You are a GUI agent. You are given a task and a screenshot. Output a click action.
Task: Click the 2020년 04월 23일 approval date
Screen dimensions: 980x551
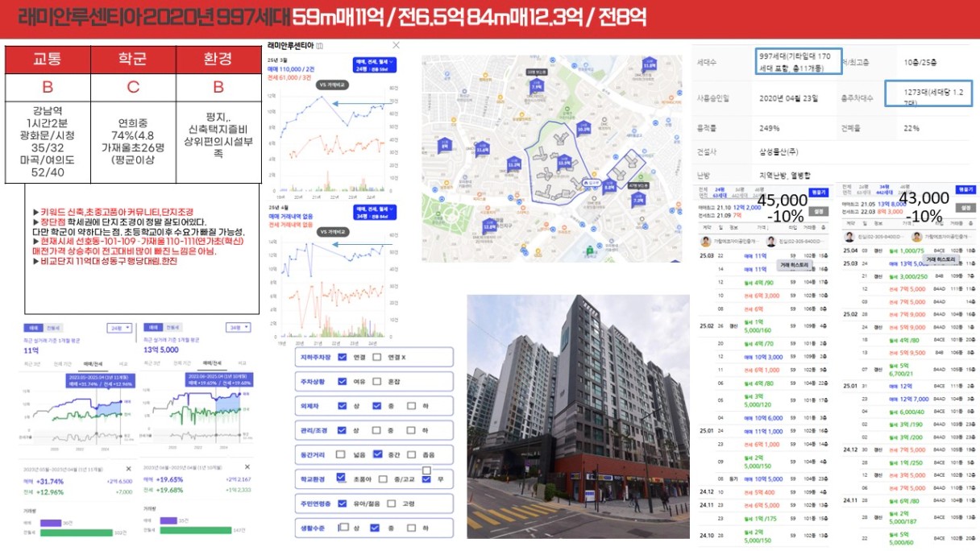pos(789,98)
